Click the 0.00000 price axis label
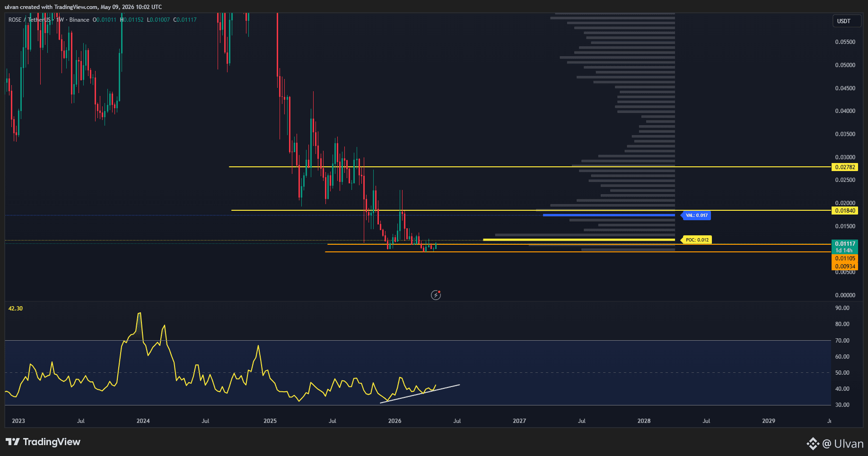The image size is (868, 456). click(845, 295)
